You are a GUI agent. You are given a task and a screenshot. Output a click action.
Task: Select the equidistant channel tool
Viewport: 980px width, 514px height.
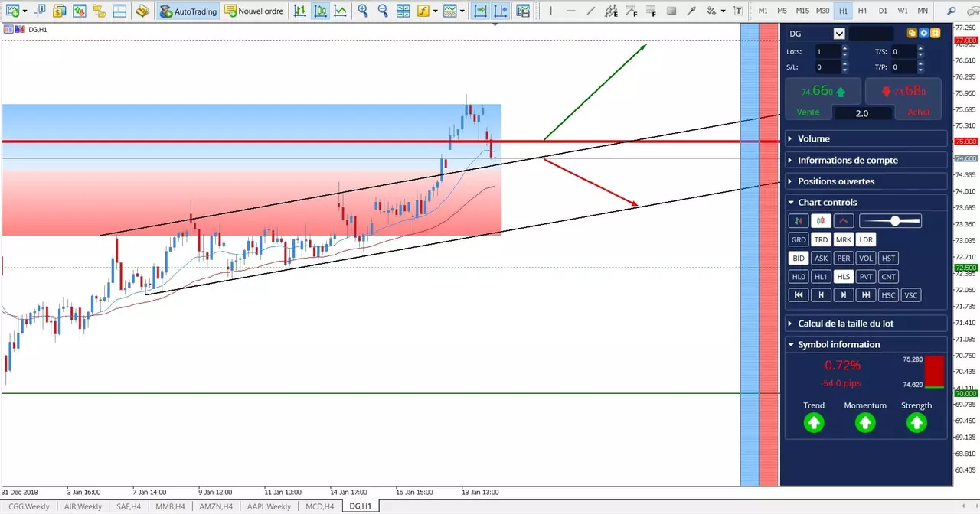610,11
